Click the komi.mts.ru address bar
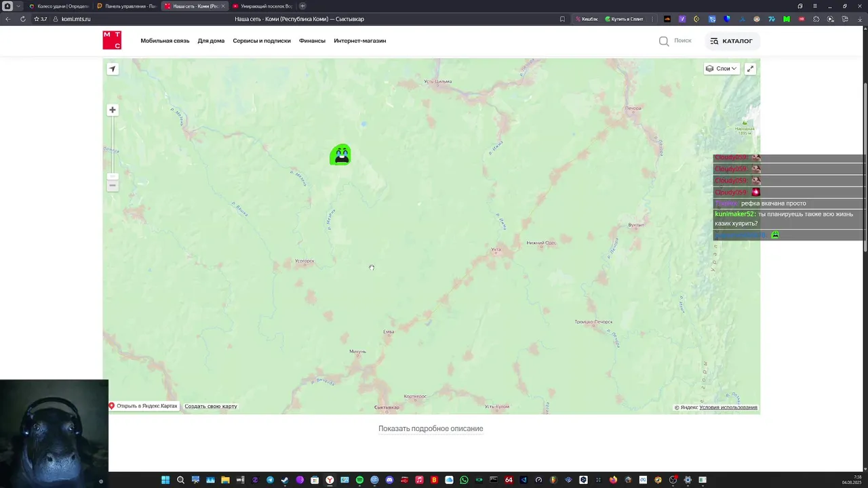The height and width of the screenshot is (488, 868). (76, 19)
